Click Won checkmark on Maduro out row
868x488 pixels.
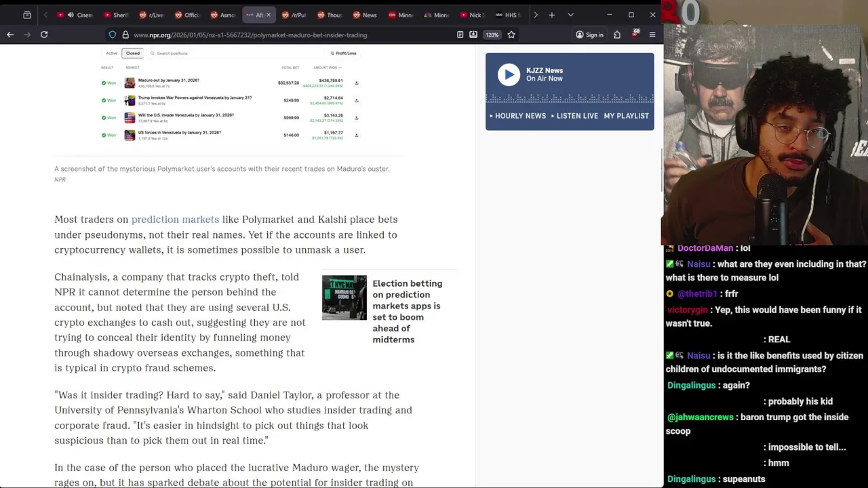[x=104, y=83]
